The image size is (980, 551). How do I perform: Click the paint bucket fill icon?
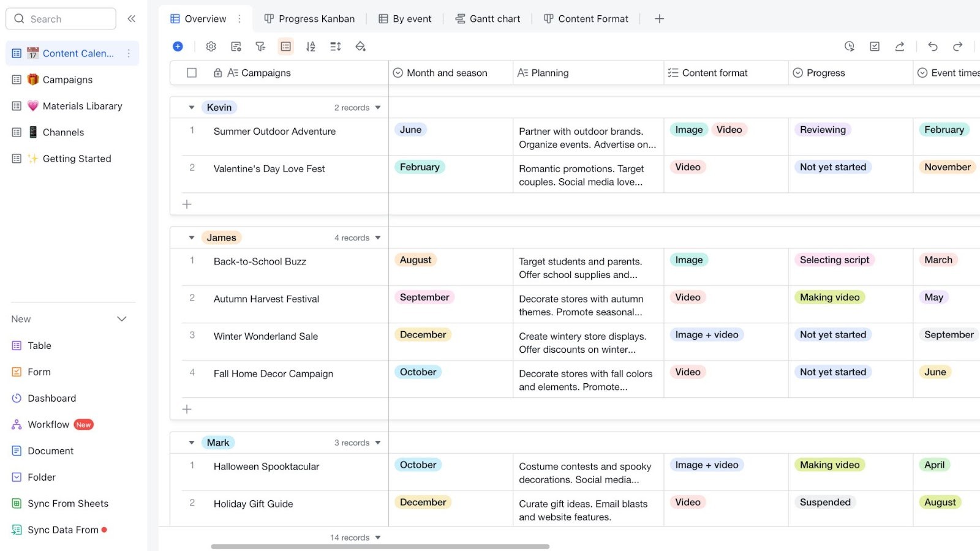click(360, 46)
